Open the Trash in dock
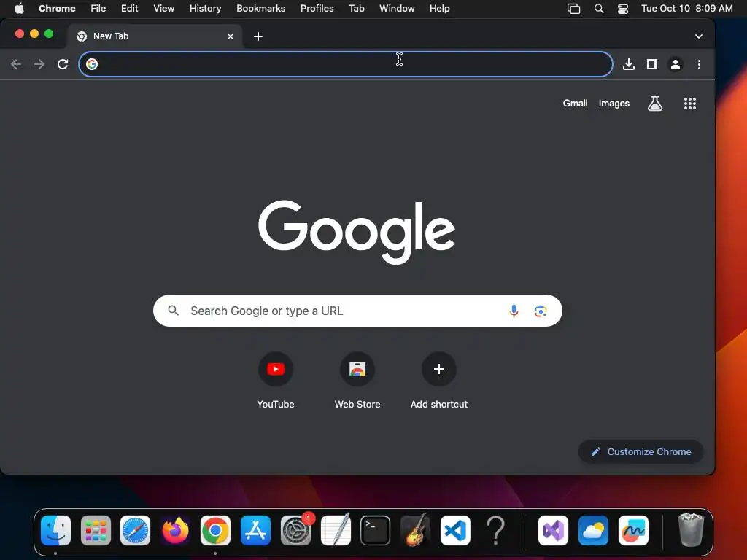 (x=690, y=529)
